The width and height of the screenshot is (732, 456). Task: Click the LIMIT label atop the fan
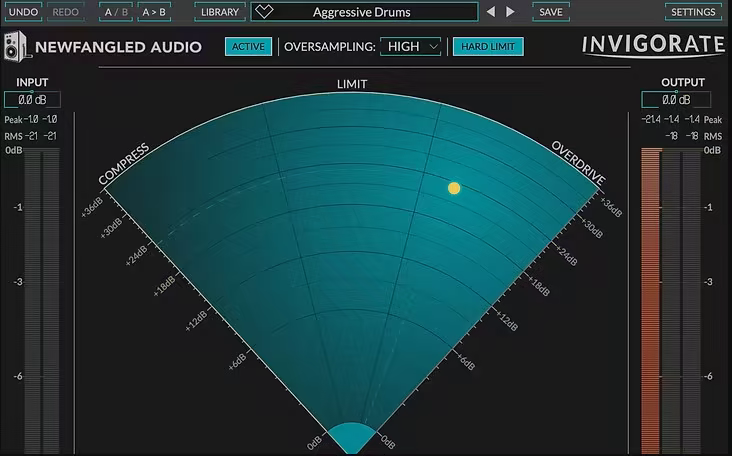[x=352, y=84]
